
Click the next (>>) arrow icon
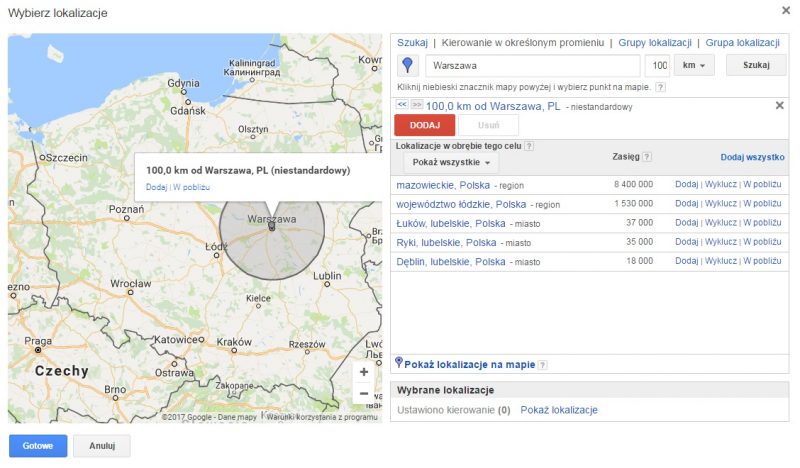[x=416, y=104]
